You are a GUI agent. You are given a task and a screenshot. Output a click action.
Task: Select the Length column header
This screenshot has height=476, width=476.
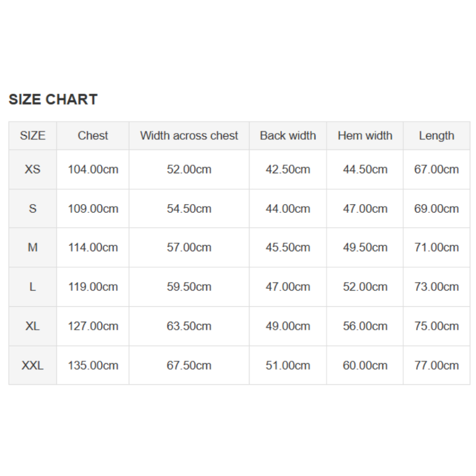pos(436,136)
